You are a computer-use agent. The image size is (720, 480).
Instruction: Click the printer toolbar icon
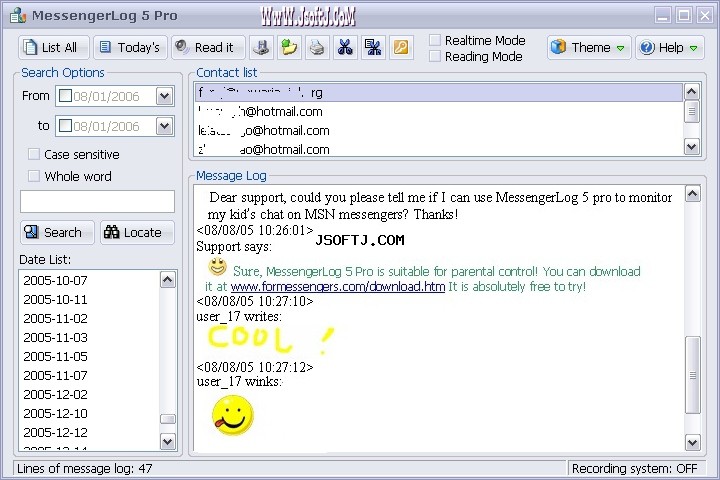coord(317,47)
